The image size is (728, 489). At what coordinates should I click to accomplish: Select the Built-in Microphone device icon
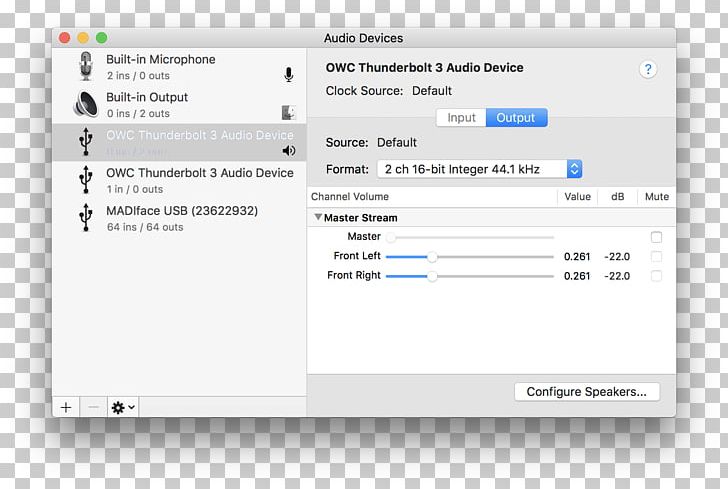click(x=86, y=66)
